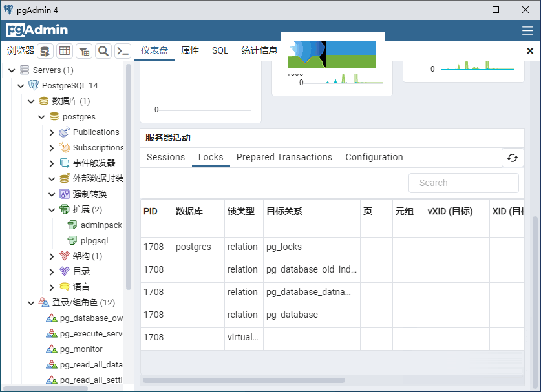Image resolution: width=541 pixels, height=392 pixels.
Task: Collapse the PostgreSQL 14 server node
Action: point(21,86)
